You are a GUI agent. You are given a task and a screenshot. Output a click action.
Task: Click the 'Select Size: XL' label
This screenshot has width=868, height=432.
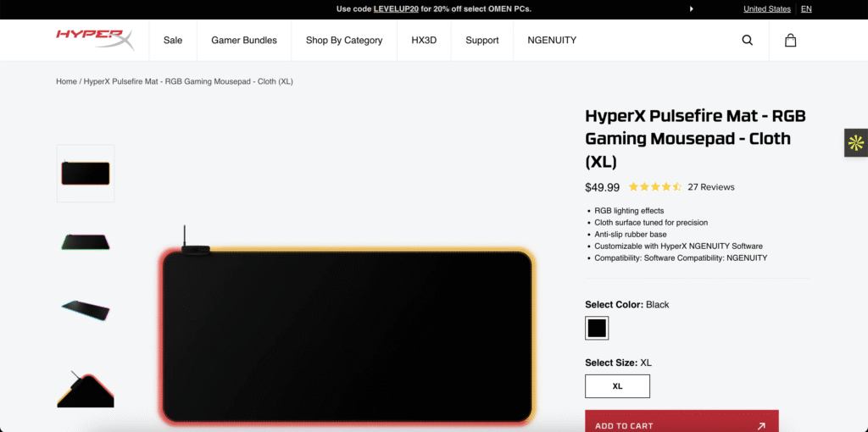coord(618,363)
